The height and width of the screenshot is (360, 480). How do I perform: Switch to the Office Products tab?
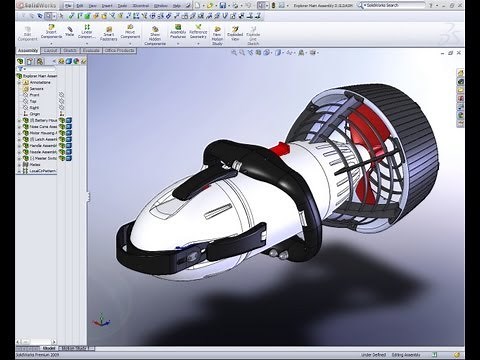tap(119, 51)
